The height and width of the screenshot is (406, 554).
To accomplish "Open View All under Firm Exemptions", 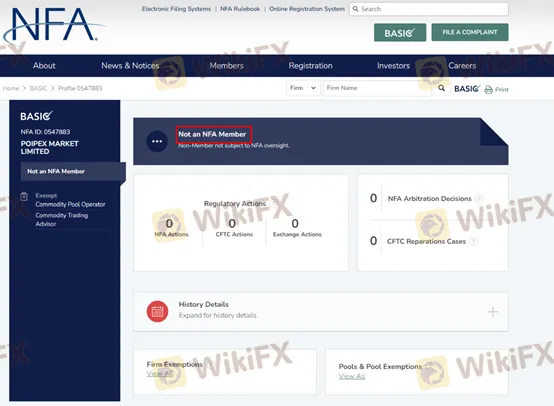I will tap(160, 373).
